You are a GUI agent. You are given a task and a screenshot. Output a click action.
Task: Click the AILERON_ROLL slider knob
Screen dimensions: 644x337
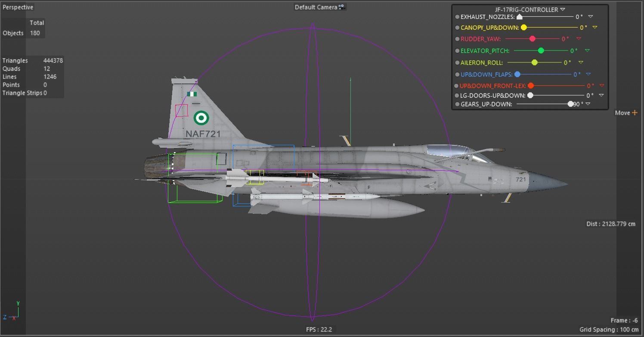pos(535,63)
